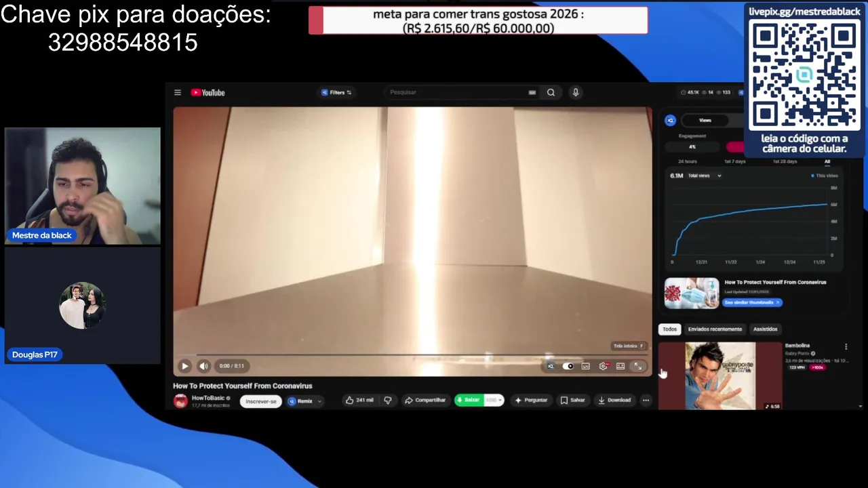Open the HowToBasic channel avatar
The width and height of the screenshot is (868, 488).
[x=180, y=401]
